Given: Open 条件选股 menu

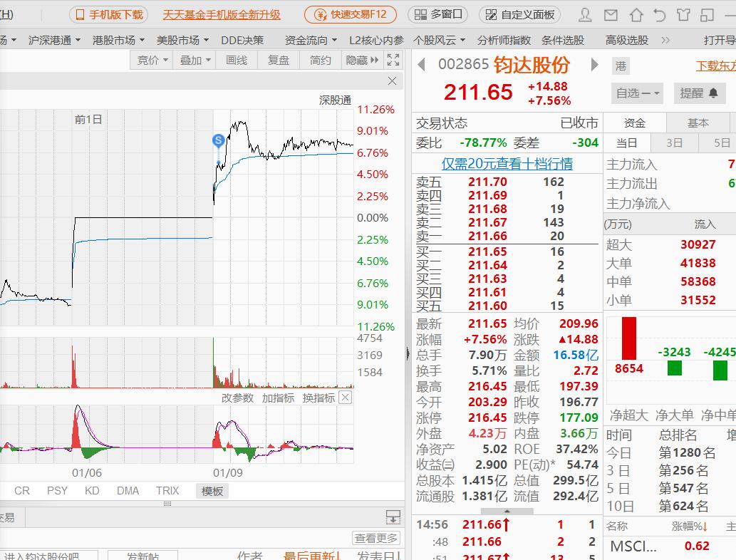Looking at the screenshot, I should point(563,41).
